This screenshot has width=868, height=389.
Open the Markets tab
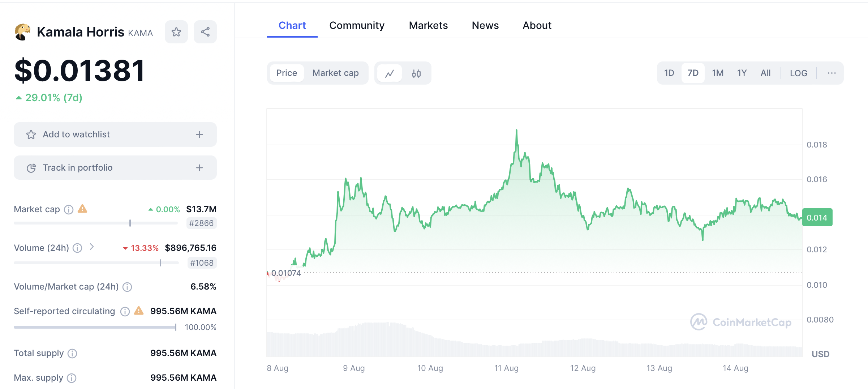tap(428, 25)
